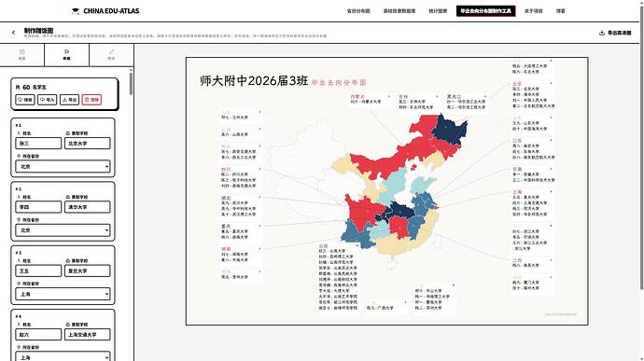644x361 pixels.
Task: Edit the name field containing 赵六
Action: pyautogui.click(x=38, y=334)
